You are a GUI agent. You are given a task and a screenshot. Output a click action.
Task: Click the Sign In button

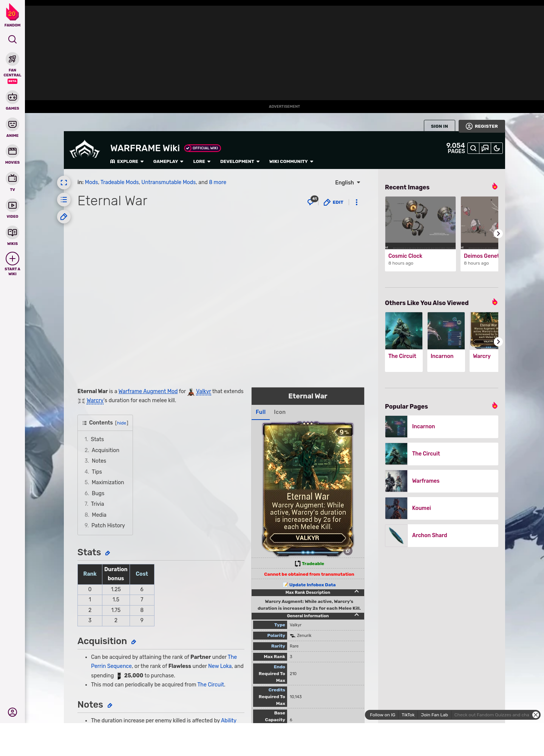[x=439, y=126]
